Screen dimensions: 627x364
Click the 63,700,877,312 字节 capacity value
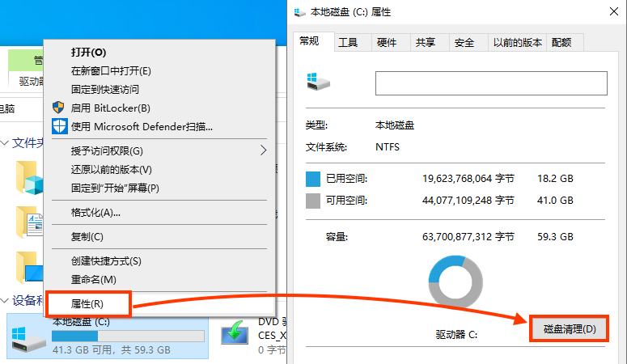(468, 237)
